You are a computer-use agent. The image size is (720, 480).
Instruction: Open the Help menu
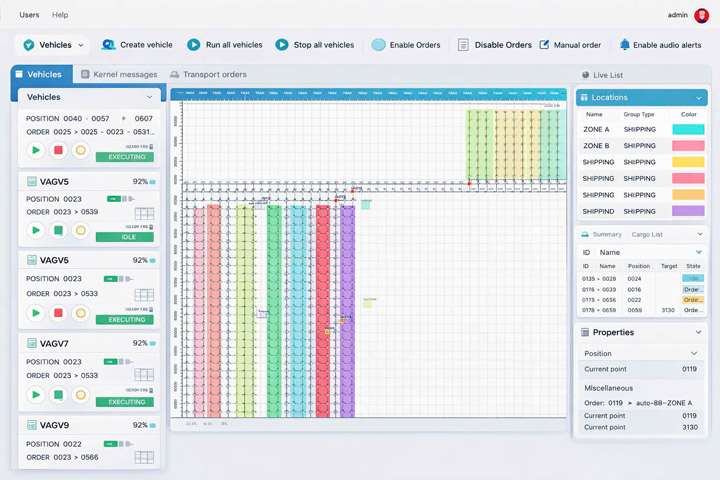point(60,15)
